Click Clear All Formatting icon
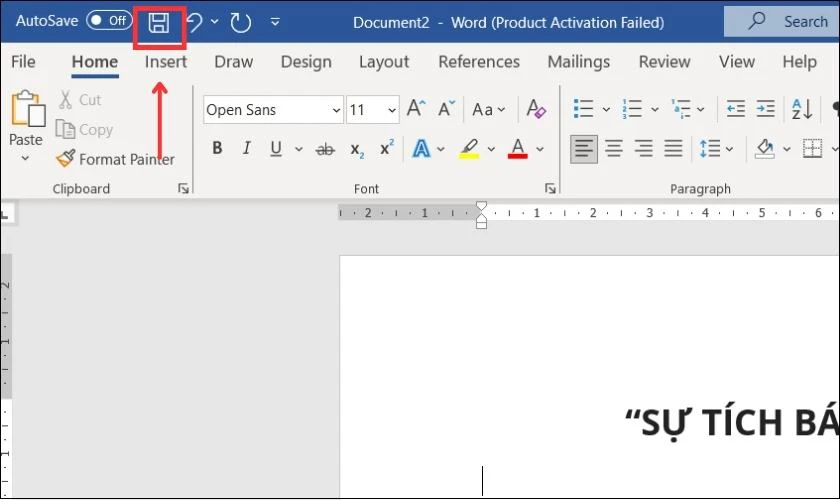Screen dimensions: 840x500 coord(536,109)
